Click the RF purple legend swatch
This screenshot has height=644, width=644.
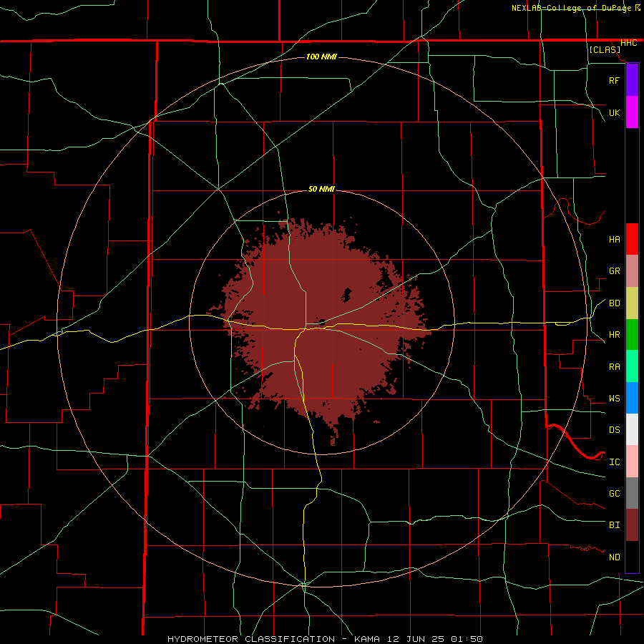[632, 80]
